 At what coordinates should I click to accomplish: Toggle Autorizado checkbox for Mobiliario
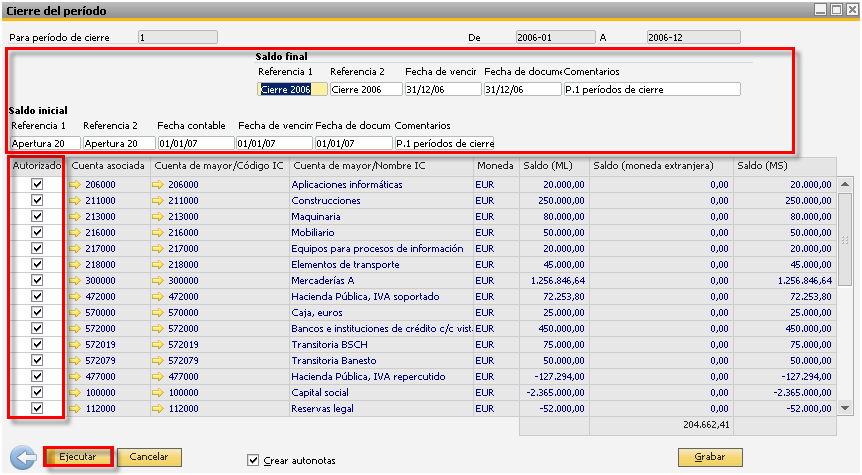(37, 232)
